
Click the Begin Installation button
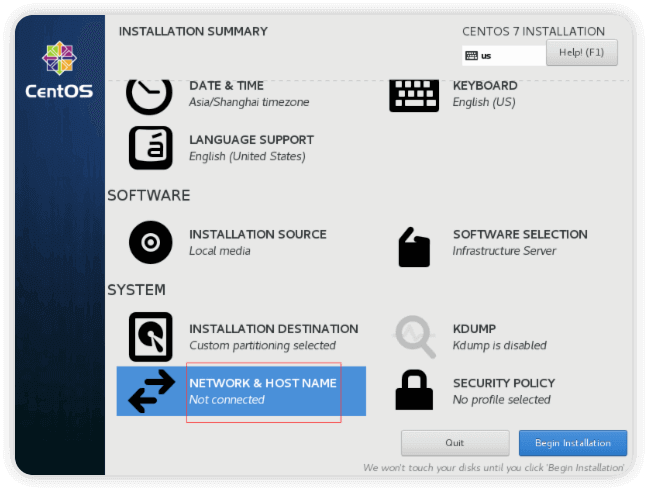[x=573, y=443]
